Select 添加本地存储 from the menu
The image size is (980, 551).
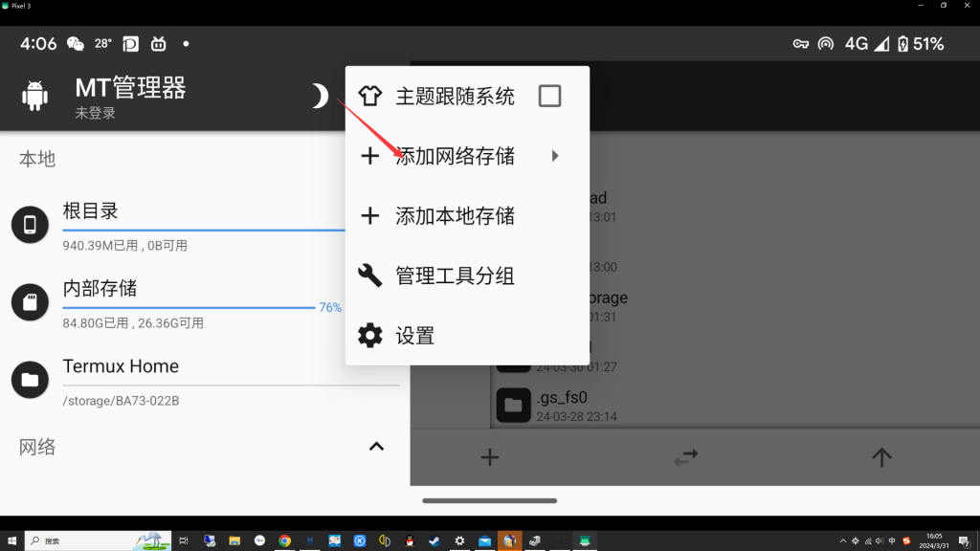click(x=455, y=216)
